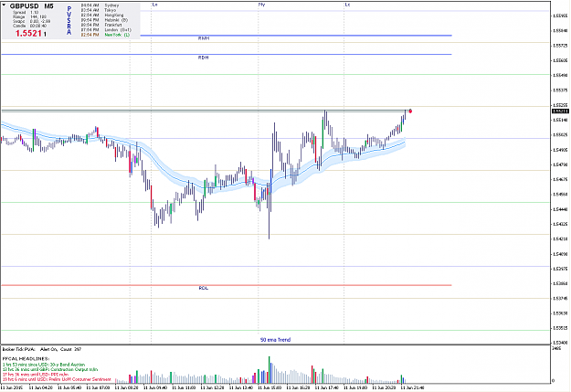Select the Tokyo session time row
The image size is (571, 392).
[99, 10]
